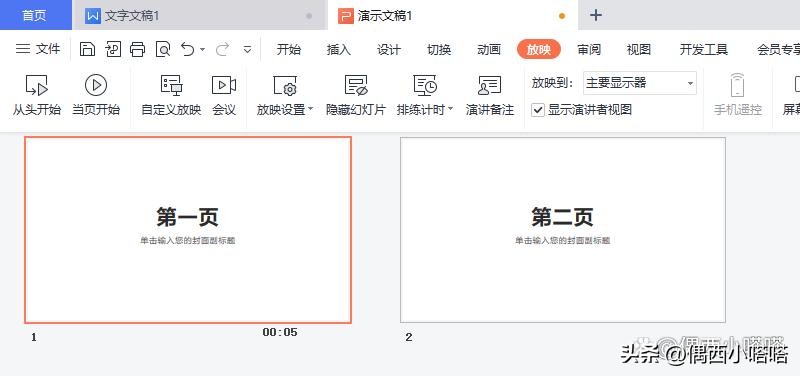Select the 放映 ribbon tab
Viewport: 800px width, 376px height.
pyautogui.click(x=539, y=49)
